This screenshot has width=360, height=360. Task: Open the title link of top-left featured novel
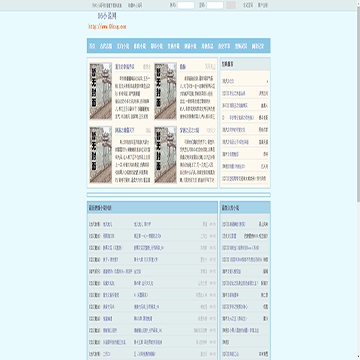point(125,67)
